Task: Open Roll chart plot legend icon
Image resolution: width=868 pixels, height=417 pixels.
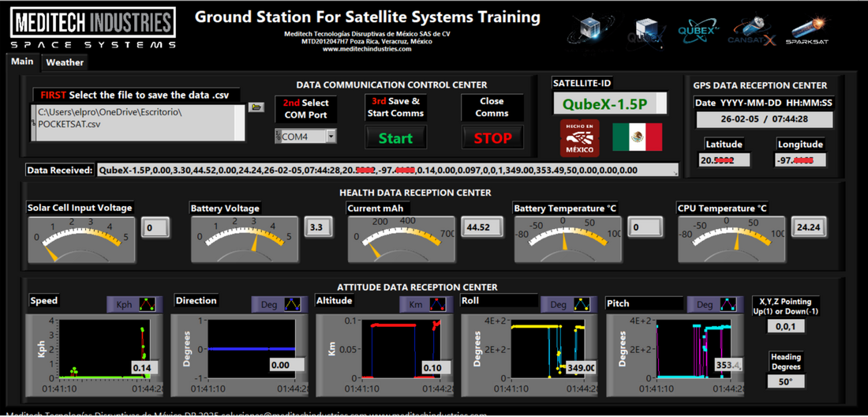Action: pos(583,304)
